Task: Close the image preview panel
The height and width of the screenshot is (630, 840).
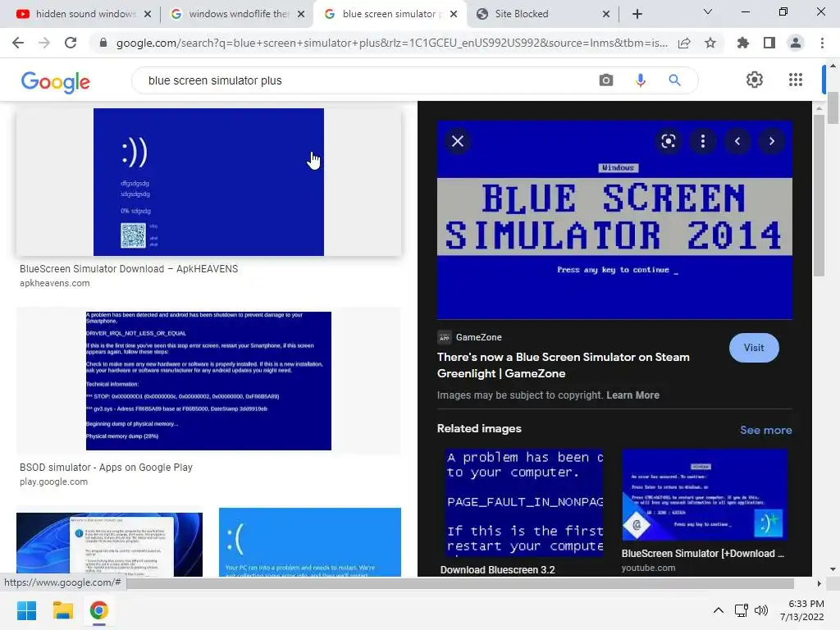Action: click(458, 141)
